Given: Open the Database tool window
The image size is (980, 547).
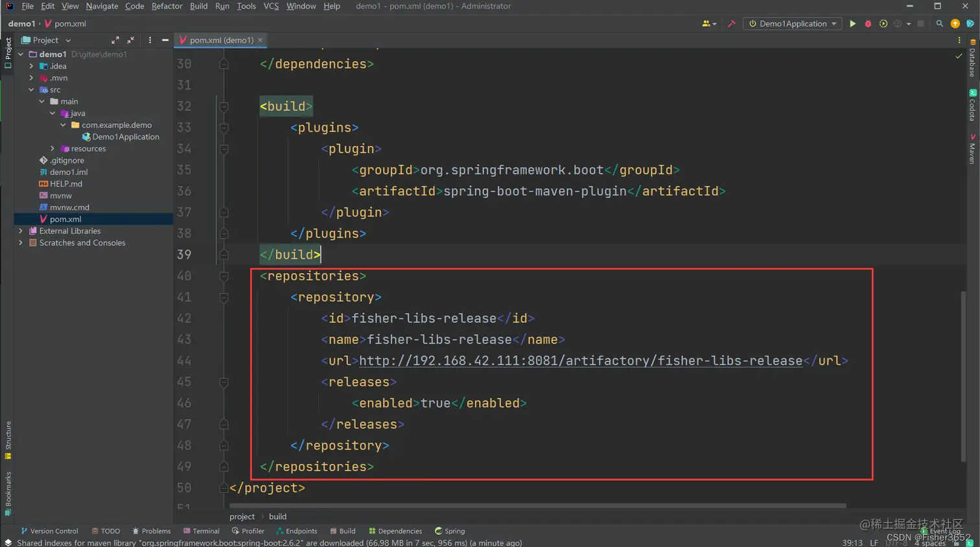Looking at the screenshot, I should (972, 58).
